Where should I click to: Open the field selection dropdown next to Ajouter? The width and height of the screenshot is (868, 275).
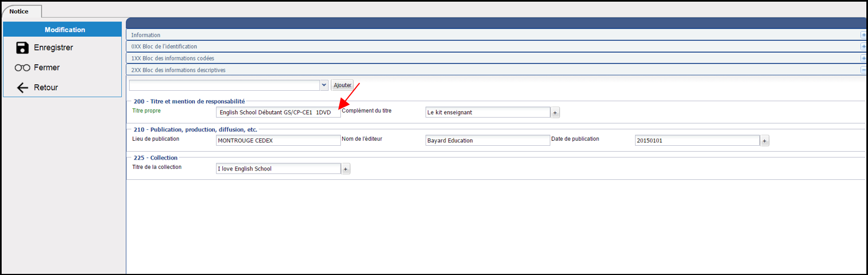pos(324,85)
